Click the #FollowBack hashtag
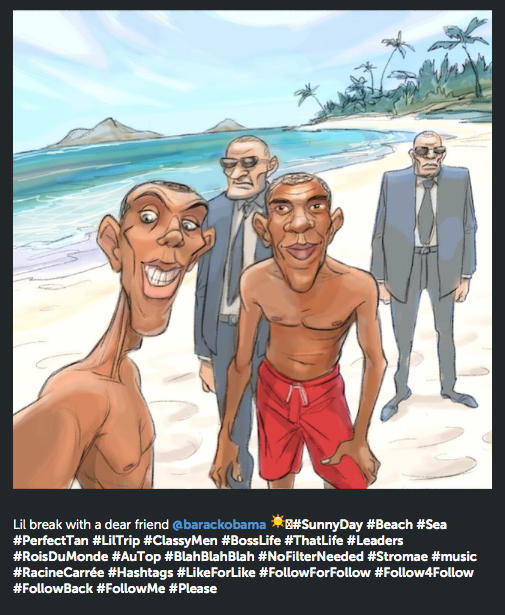The image size is (505, 615). [x=53, y=589]
